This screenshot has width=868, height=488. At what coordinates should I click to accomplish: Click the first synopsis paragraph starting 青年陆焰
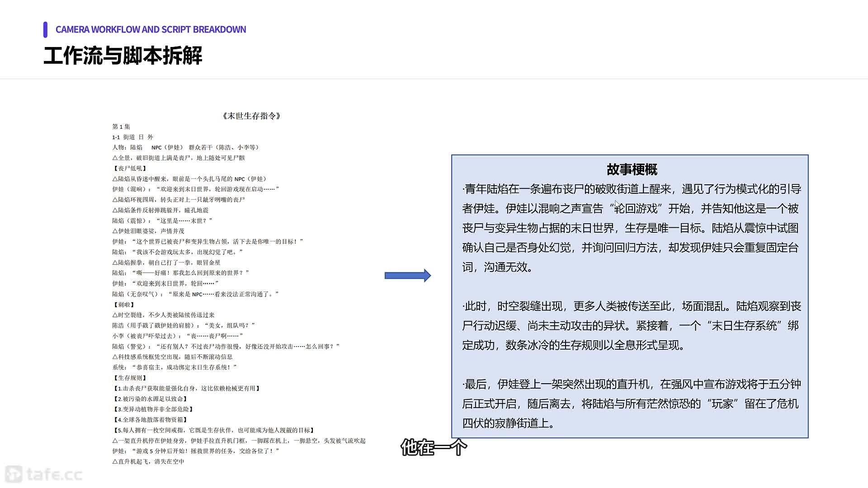[631, 228]
